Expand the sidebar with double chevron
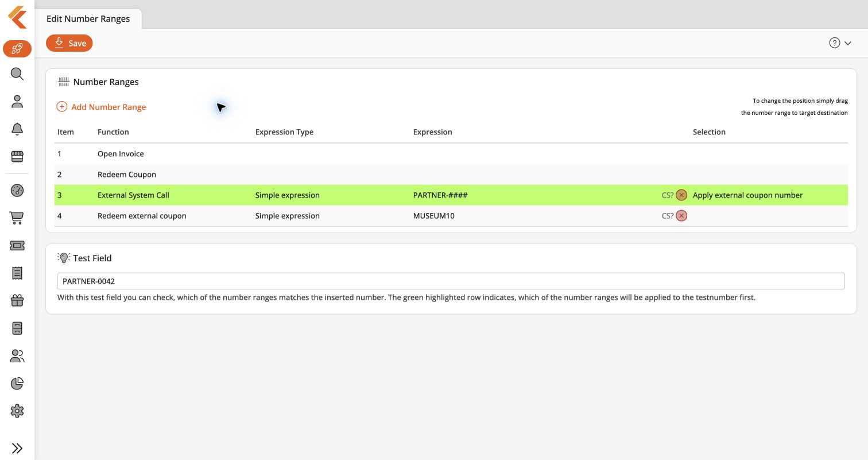Image resolution: width=868 pixels, height=460 pixels. pos(17,449)
